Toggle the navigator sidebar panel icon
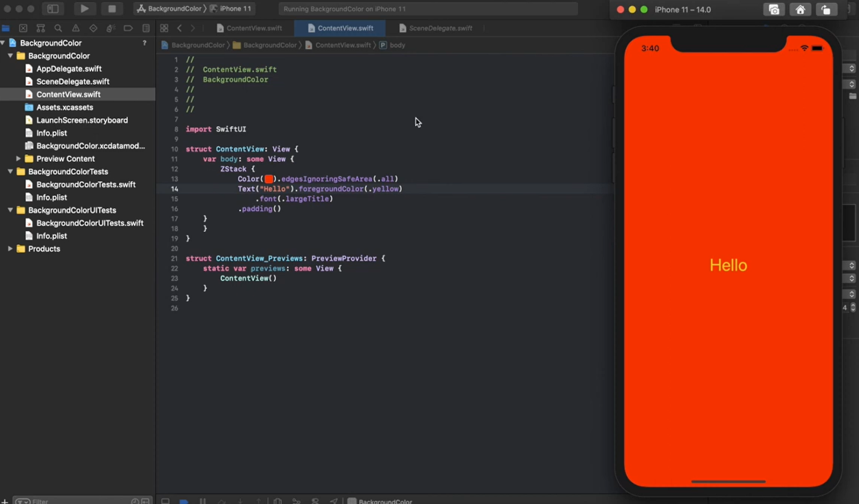 [x=53, y=9]
